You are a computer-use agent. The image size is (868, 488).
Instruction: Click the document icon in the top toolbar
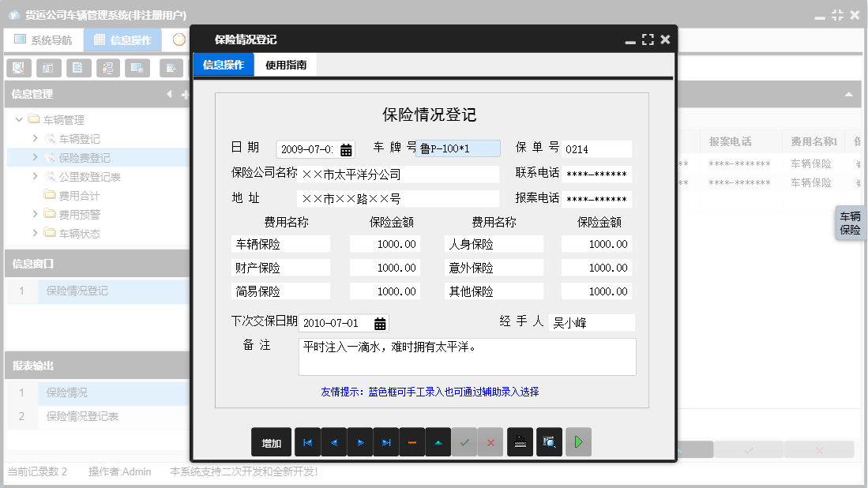(78, 68)
